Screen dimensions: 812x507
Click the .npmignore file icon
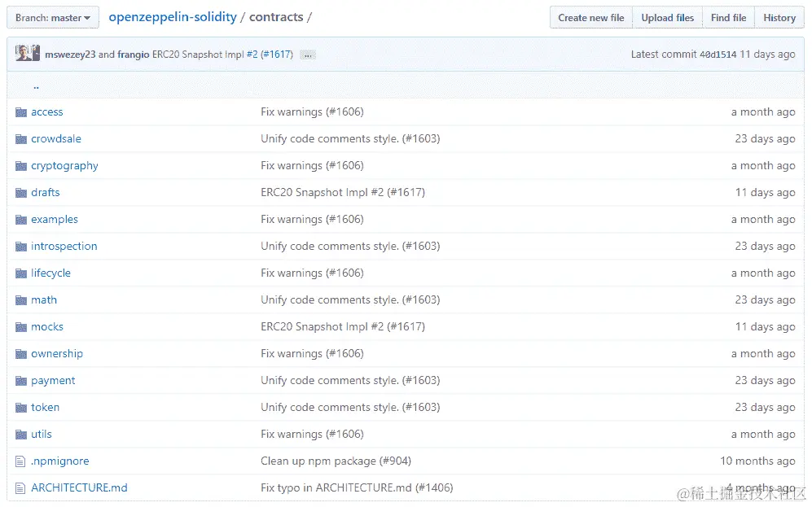click(x=20, y=461)
